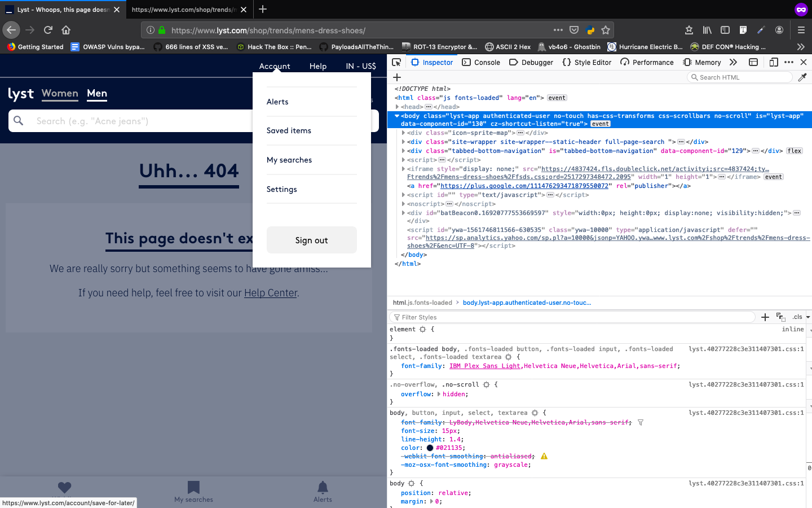
Task: Open the Style Editor tab
Action: click(586, 62)
